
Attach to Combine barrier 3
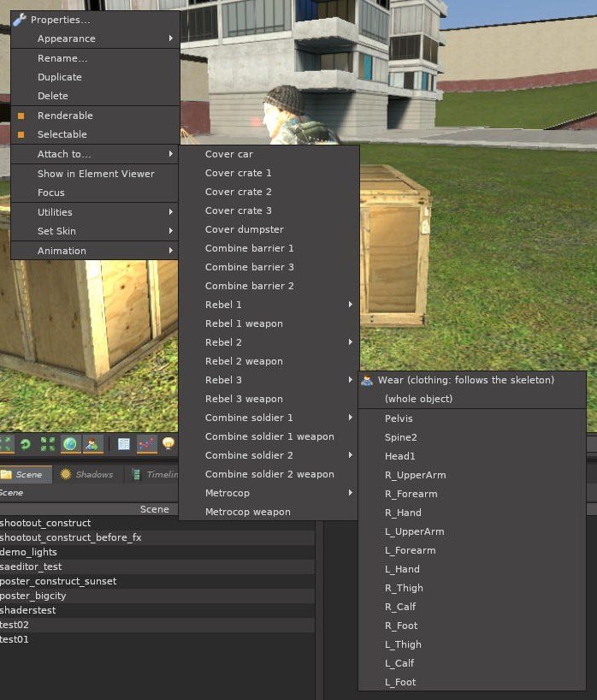point(269,267)
